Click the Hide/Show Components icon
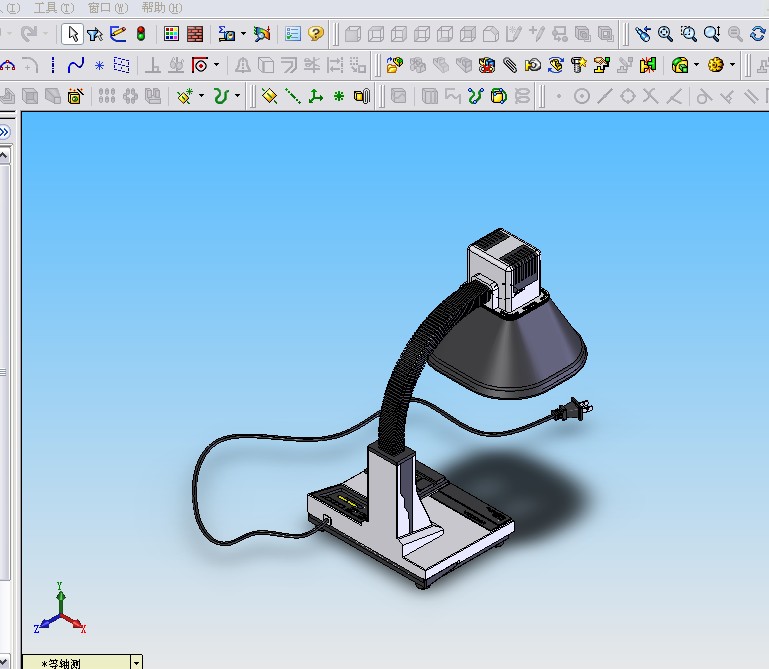769x669 pixels. (x=487, y=65)
